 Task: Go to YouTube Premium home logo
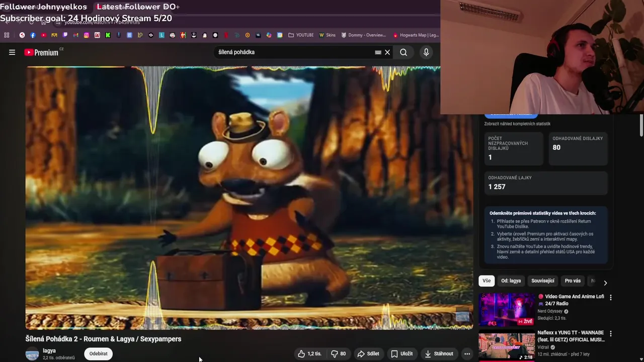(x=42, y=52)
